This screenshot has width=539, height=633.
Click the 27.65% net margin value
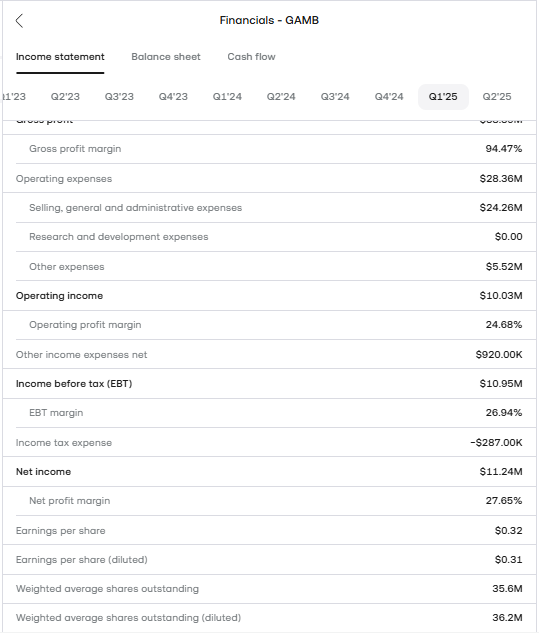[504, 501]
